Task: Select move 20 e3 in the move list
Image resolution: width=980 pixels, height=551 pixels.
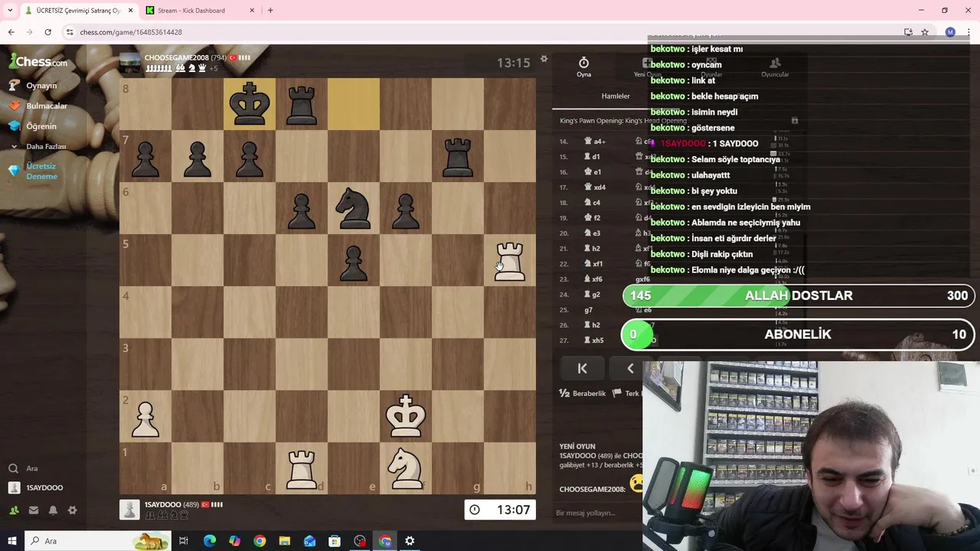Action: tap(593, 233)
